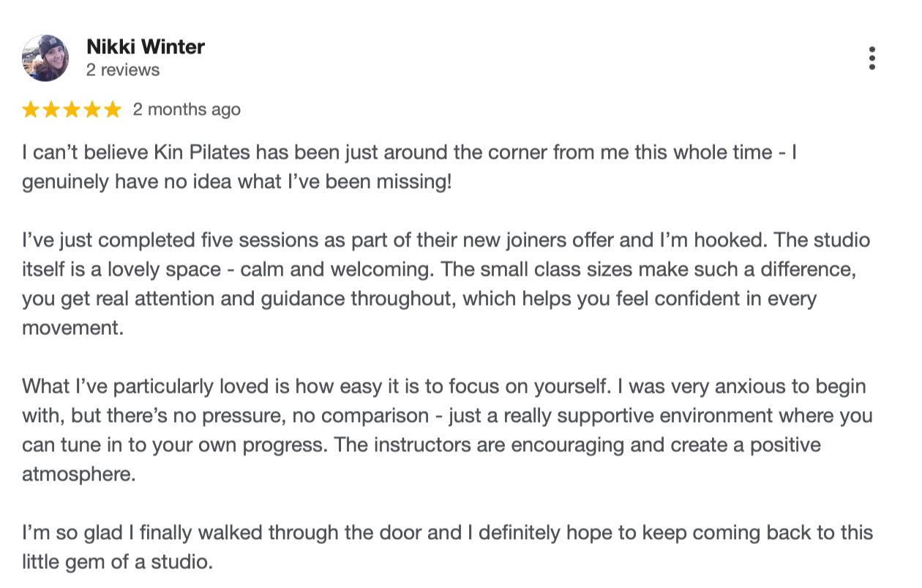Click the fourth yellow rating star
The width and height of the screenshot is (922, 588).
92,110
